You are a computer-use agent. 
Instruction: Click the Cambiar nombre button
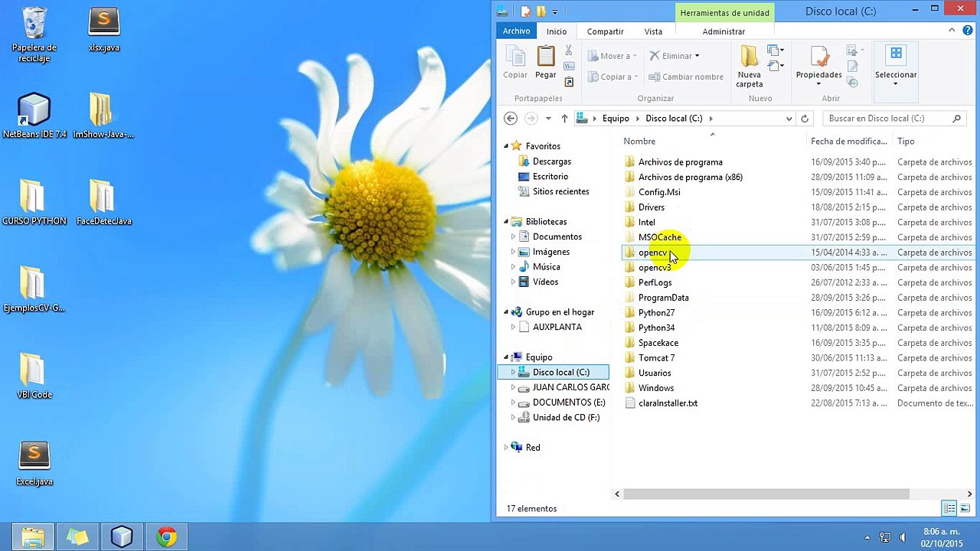point(685,77)
